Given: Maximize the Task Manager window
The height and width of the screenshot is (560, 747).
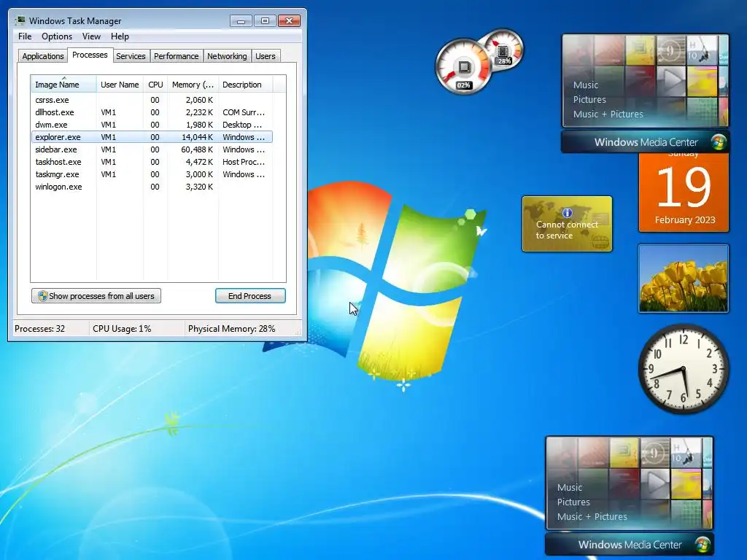Looking at the screenshot, I should coord(265,21).
